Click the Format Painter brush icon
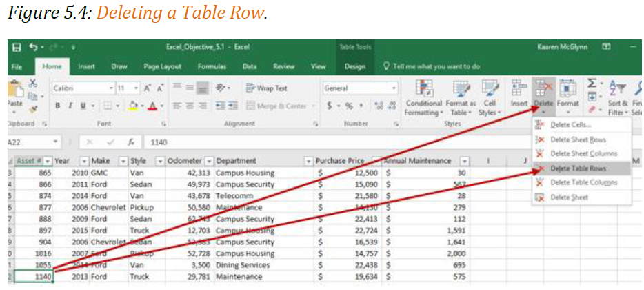644x290 pixels. click(33, 108)
